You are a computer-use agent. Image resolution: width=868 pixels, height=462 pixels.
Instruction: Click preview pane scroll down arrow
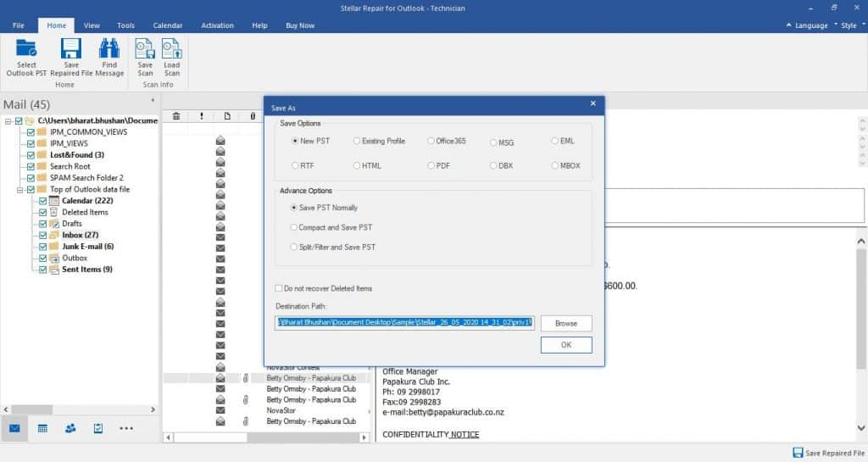click(861, 428)
